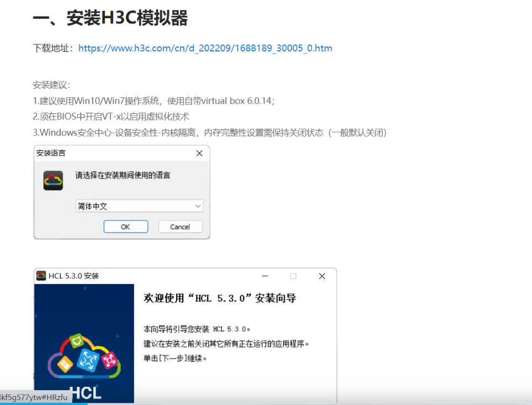Open the 简体中文 language dropdown
This screenshot has width=532, height=405.
[x=139, y=206]
